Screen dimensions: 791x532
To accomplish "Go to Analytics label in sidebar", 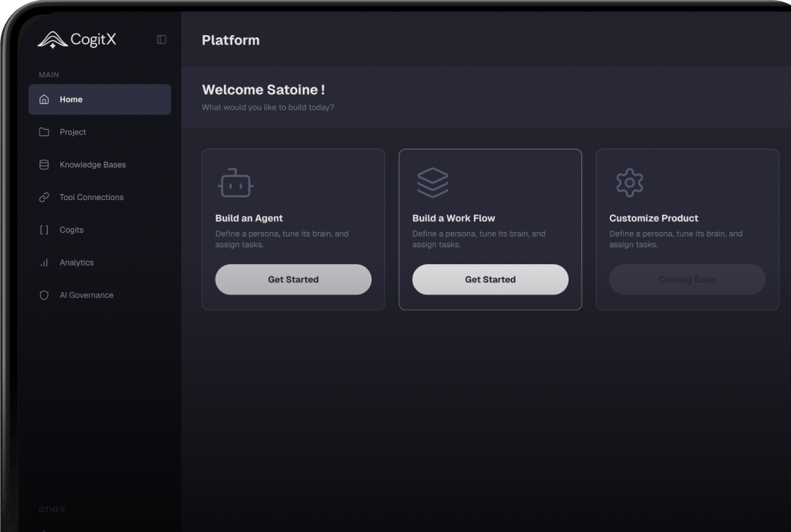I will click(77, 263).
